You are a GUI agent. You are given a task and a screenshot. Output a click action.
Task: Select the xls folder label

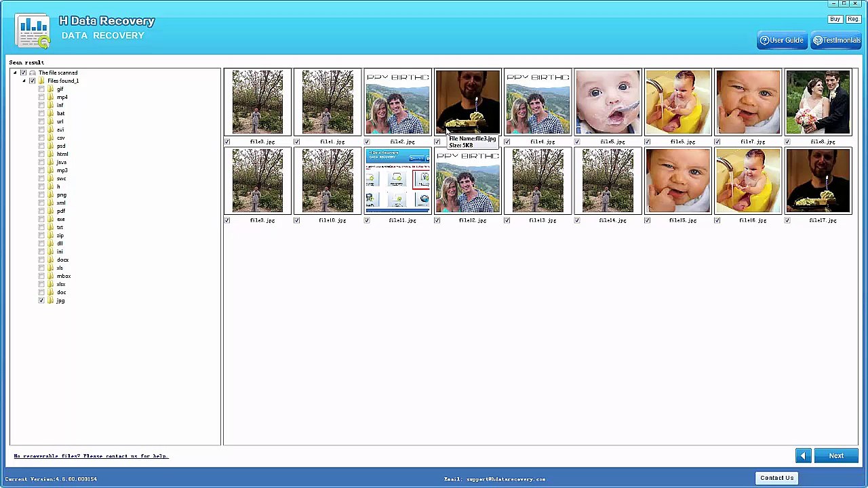point(60,268)
